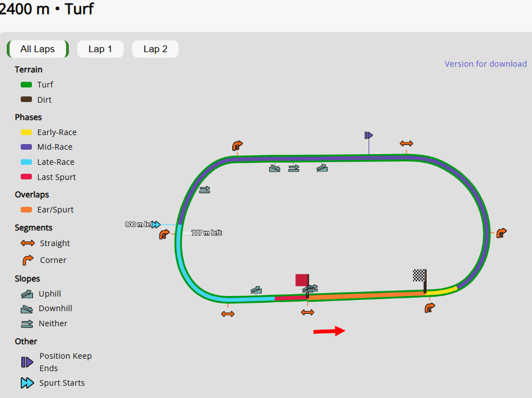Click the red Last Spurt legend swatch

click(26, 177)
